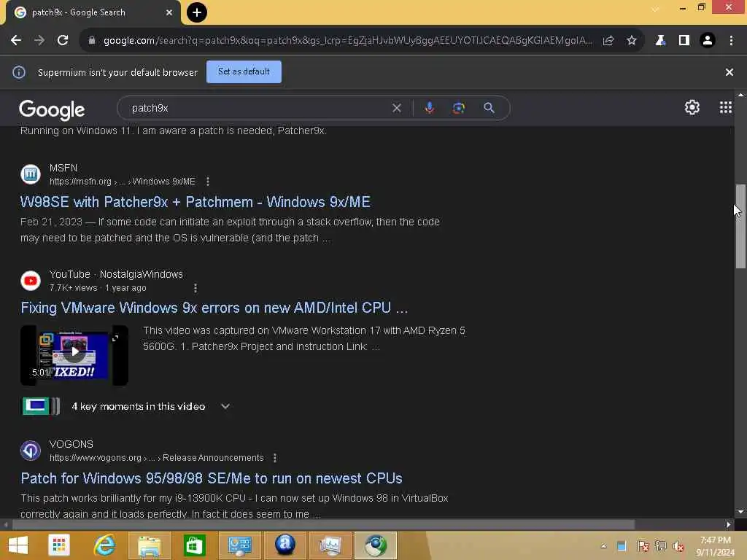Click the vogons.org breadcrumb URL

(x=157, y=458)
